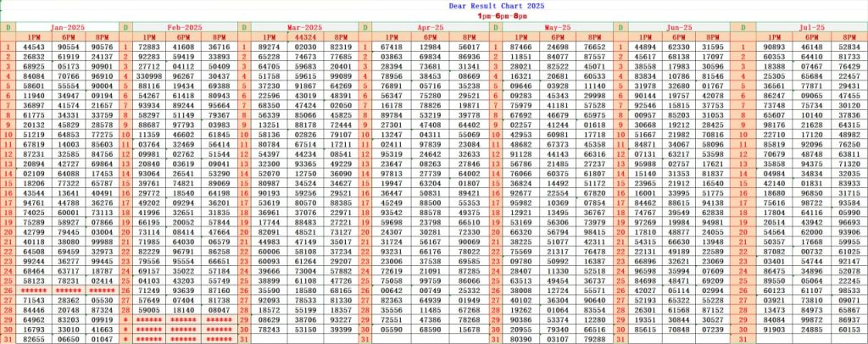
Task: Click cell with value 66630
Action: point(679,241)
